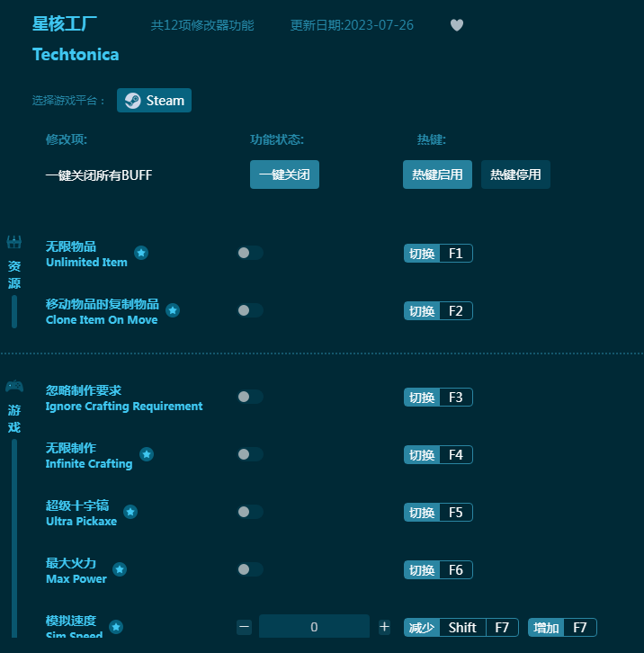Select the Steam platform button
The image size is (644, 653).
point(154,101)
